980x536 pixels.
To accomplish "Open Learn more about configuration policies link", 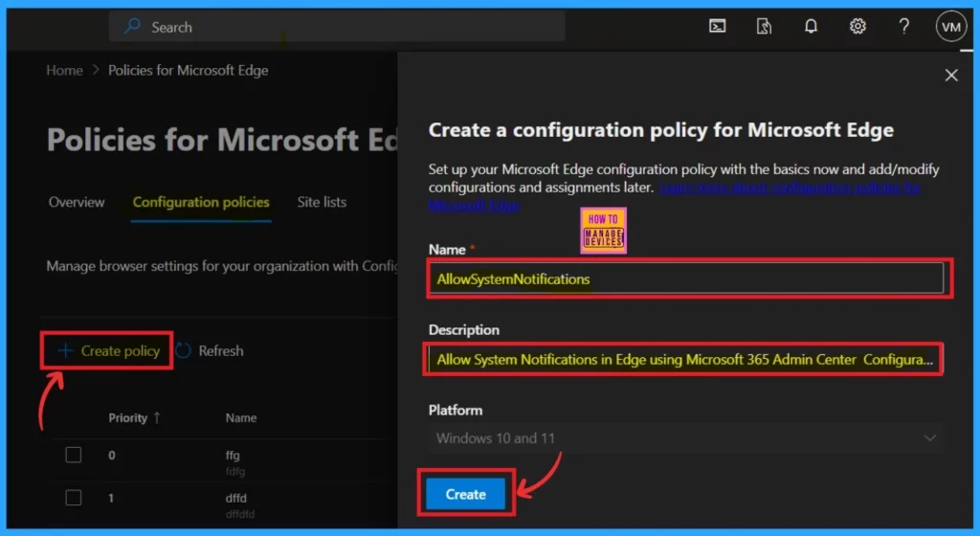I will [790, 188].
